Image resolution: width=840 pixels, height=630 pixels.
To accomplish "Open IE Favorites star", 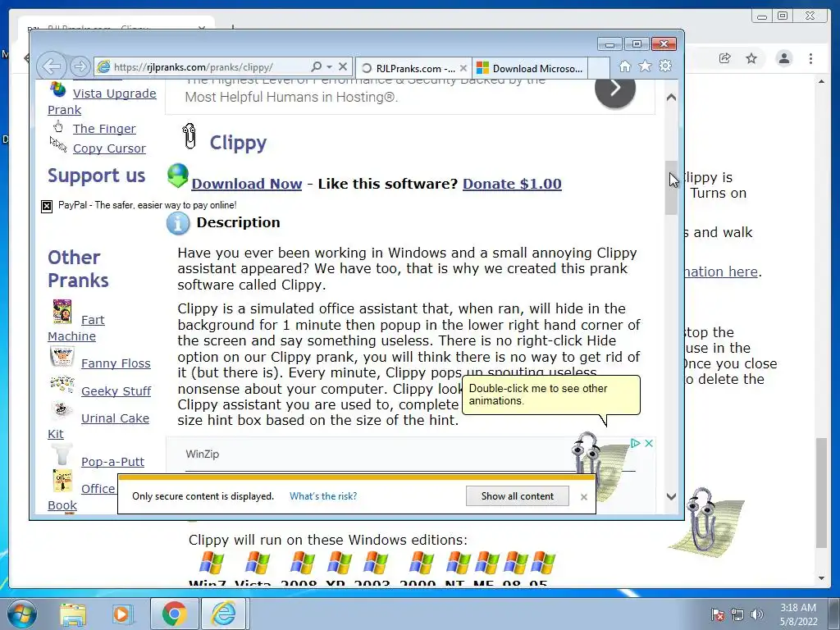I will (645, 66).
